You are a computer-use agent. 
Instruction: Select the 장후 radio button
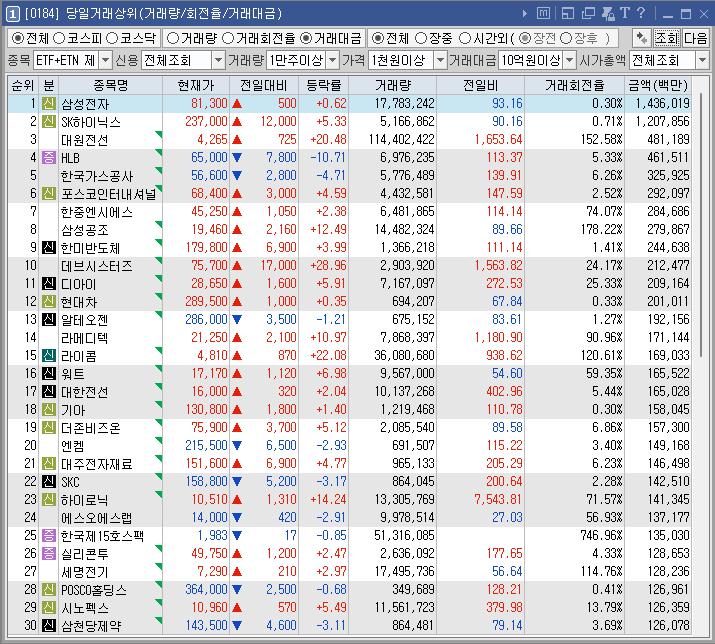[565, 38]
